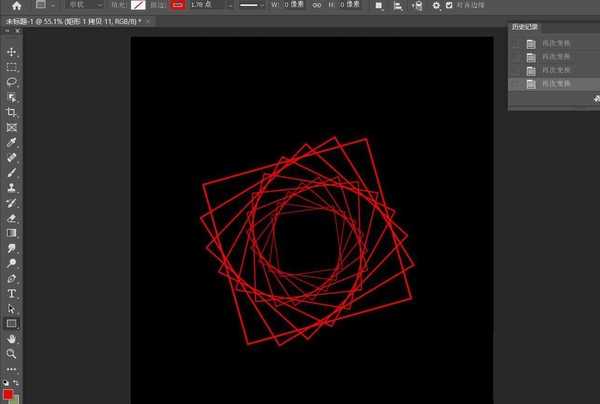Switch to the untitled-1 document tab
The width and height of the screenshot is (600, 404).
coord(73,21)
